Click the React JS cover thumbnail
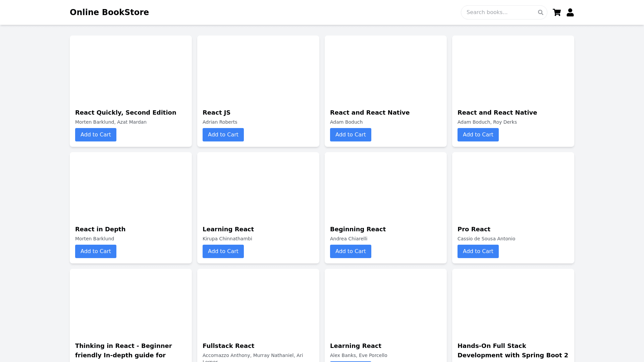 pyautogui.click(x=258, y=70)
